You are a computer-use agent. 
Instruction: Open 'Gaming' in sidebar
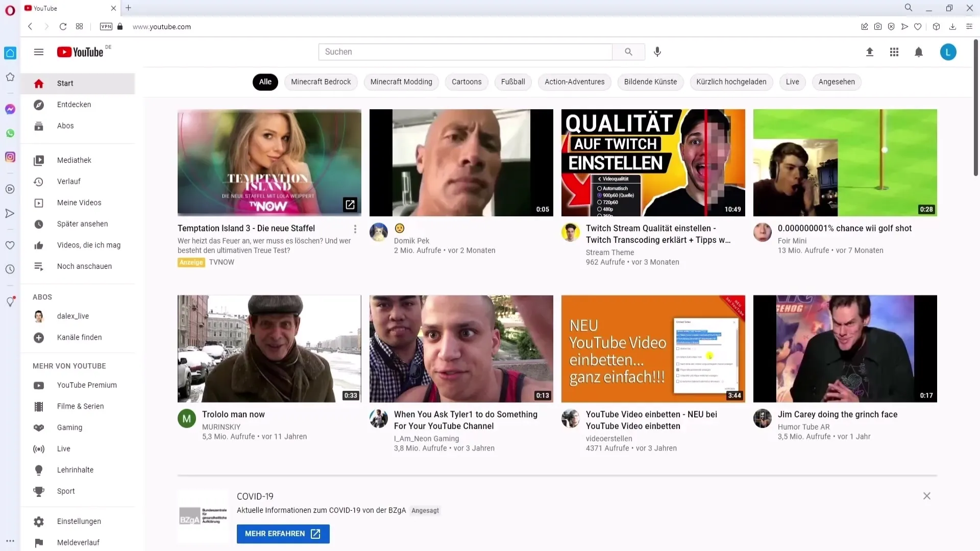pos(78,428)
